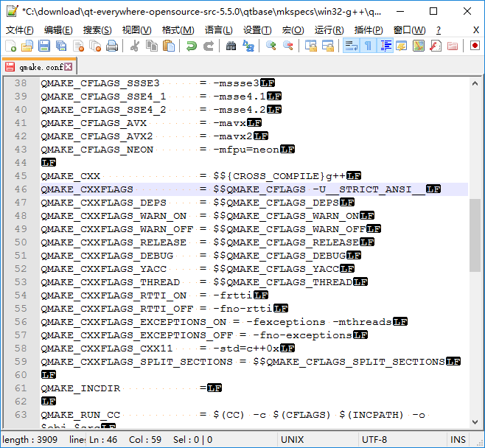Open Function List toolbar icon
Screen dimensions: 485x448
tap(435, 46)
